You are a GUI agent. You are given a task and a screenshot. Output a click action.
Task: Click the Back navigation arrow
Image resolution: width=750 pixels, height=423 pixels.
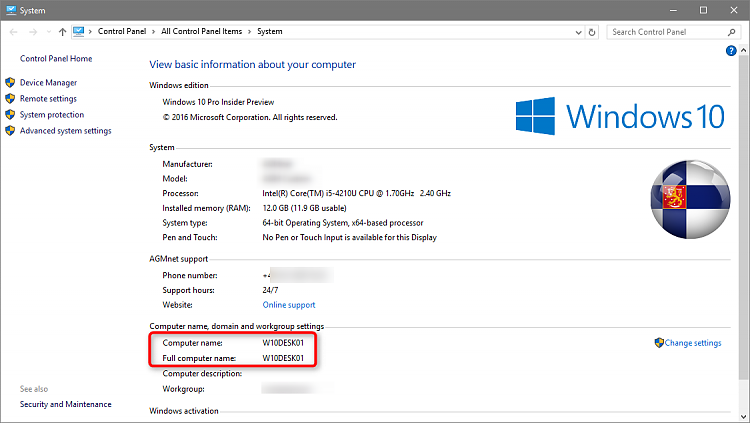pyautogui.click(x=13, y=32)
